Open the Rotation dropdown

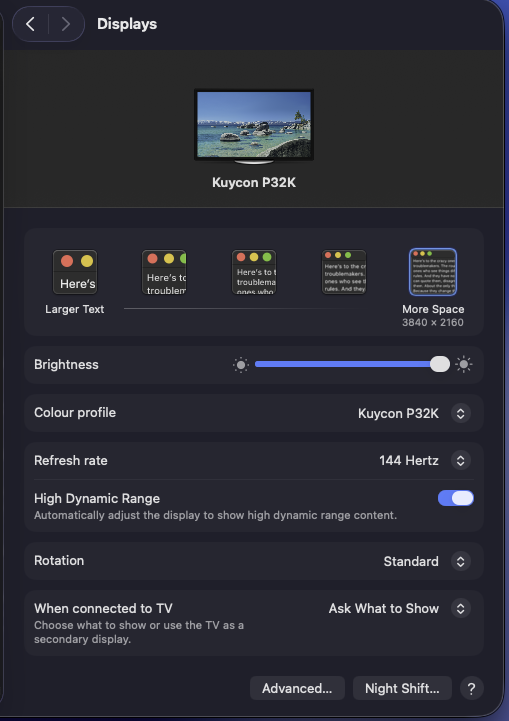(460, 561)
